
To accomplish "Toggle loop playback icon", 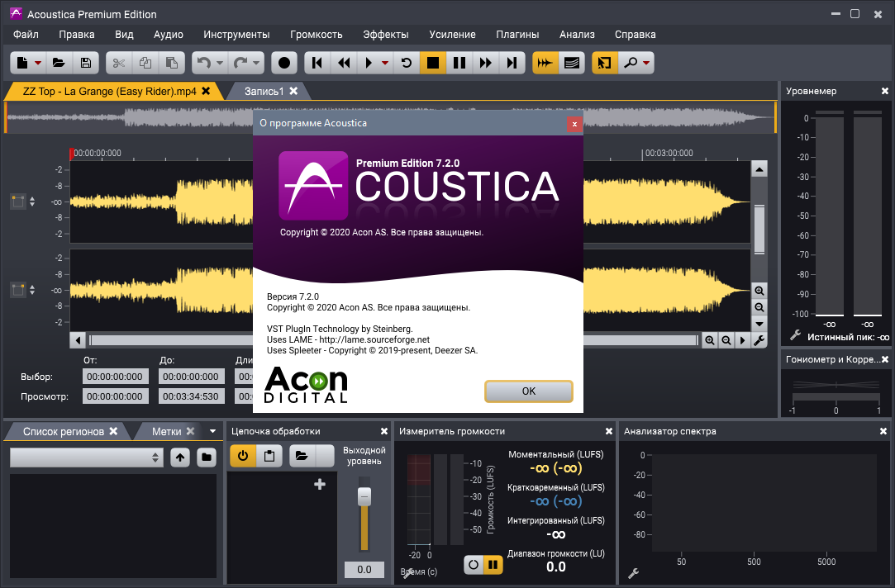I will point(407,63).
